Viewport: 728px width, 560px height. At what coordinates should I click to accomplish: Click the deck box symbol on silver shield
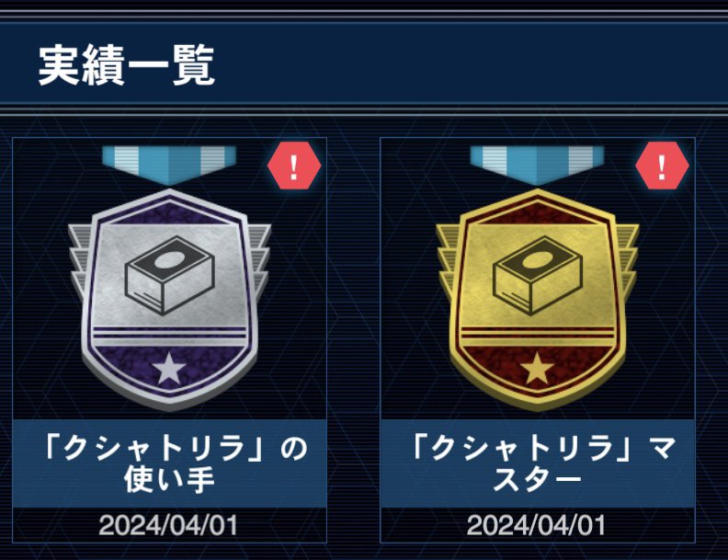169,276
